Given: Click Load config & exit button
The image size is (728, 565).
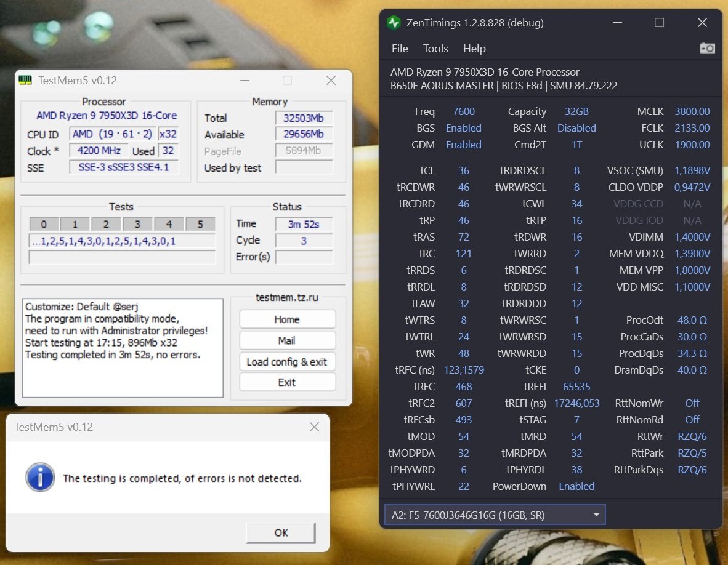Looking at the screenshot, I should click(288, 362).
